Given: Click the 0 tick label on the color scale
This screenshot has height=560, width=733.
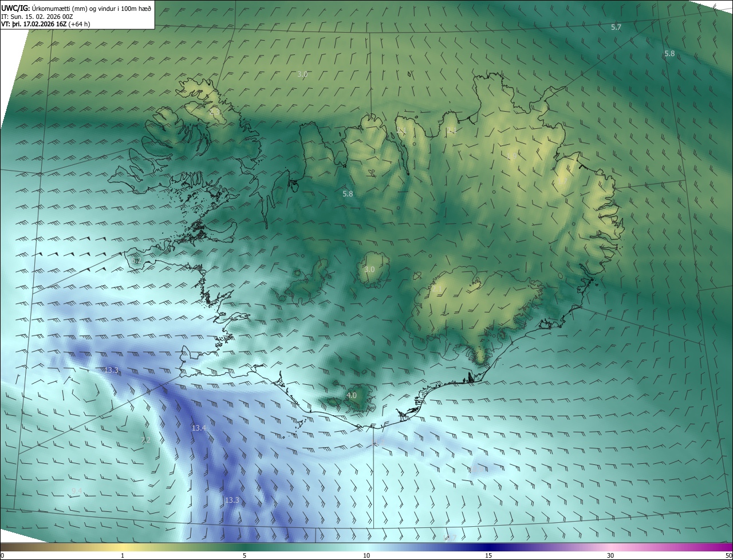Looking at the screenshot, I should (x=2, y=556).
